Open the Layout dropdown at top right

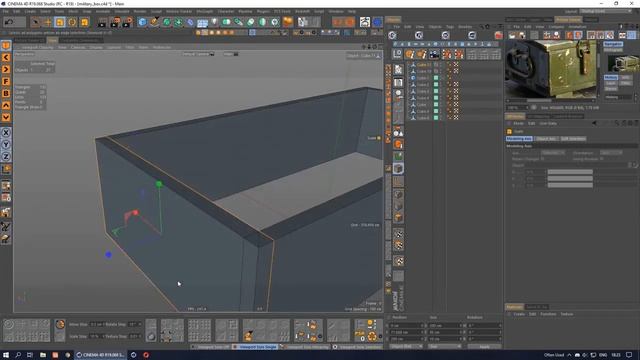click(x=606, y=11)
